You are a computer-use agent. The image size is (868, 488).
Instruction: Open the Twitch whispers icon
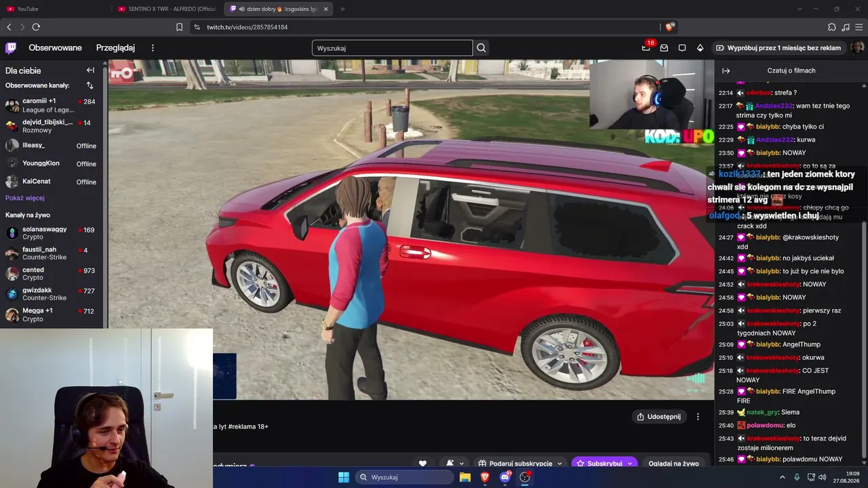click(682, 48)
